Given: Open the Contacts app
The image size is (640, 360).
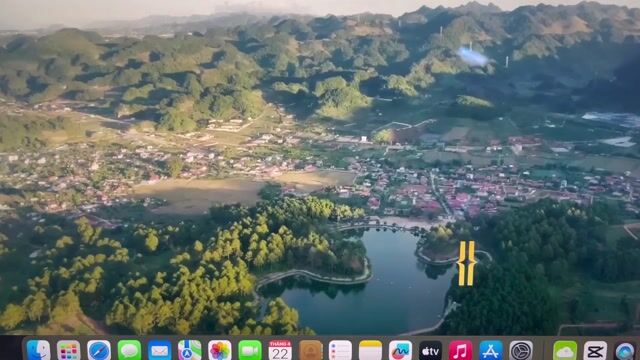Looking at the screenshot, I should 311,351.
